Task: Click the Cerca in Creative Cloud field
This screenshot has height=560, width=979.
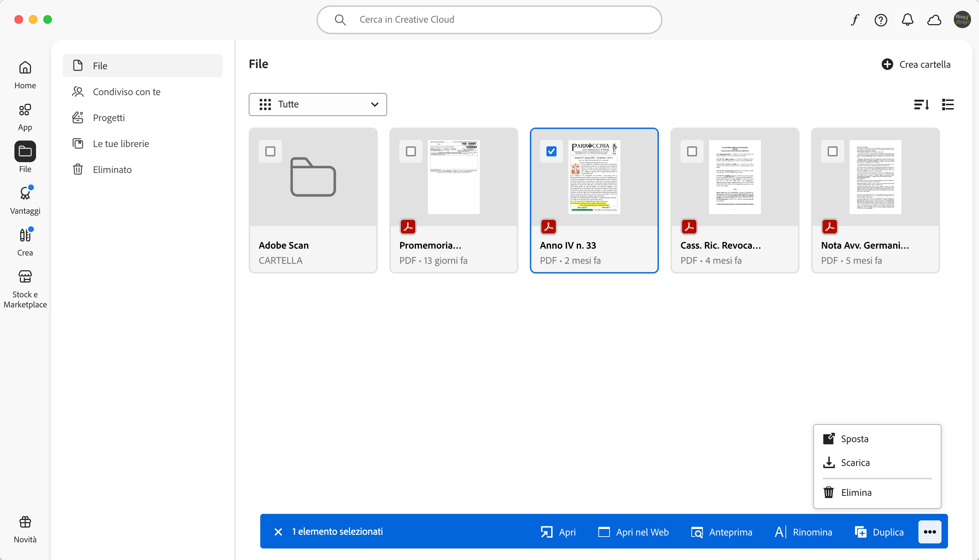Action: pos(488,19)
